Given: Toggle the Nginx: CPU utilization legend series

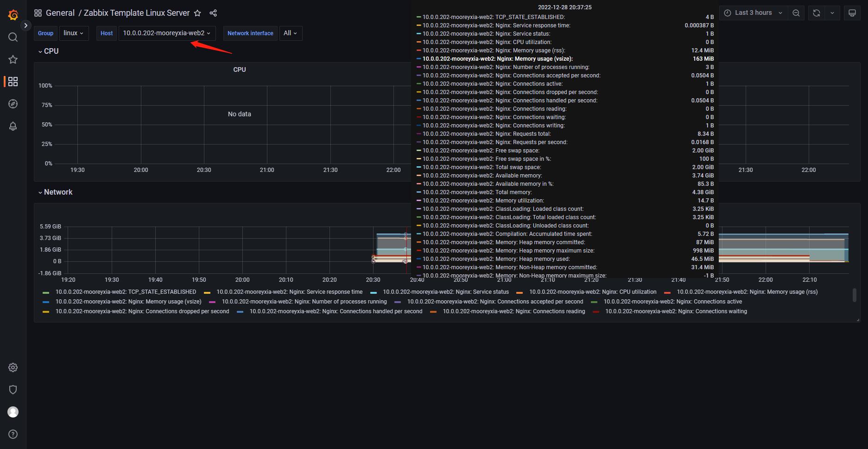Looking at the screenshot, I should (x=593, y=292).
